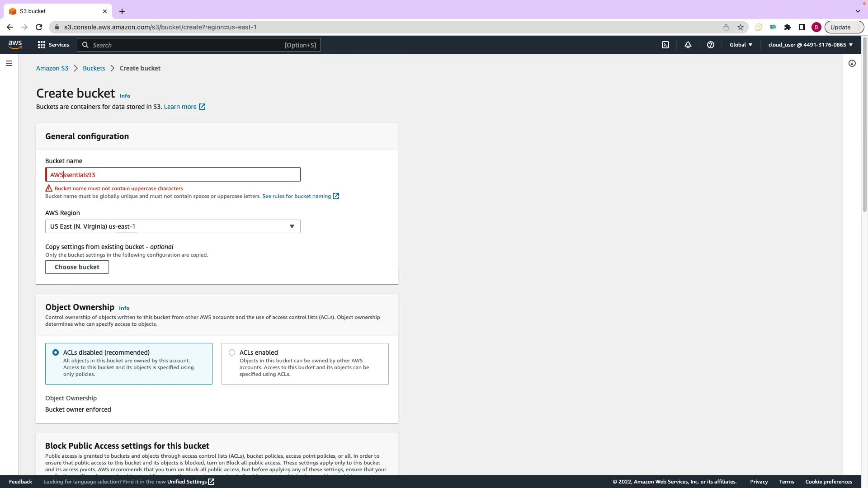The width and height of the screenshot is (868, 488).
Task: Expand the cloud_user account menu
Action: (810, 45)
